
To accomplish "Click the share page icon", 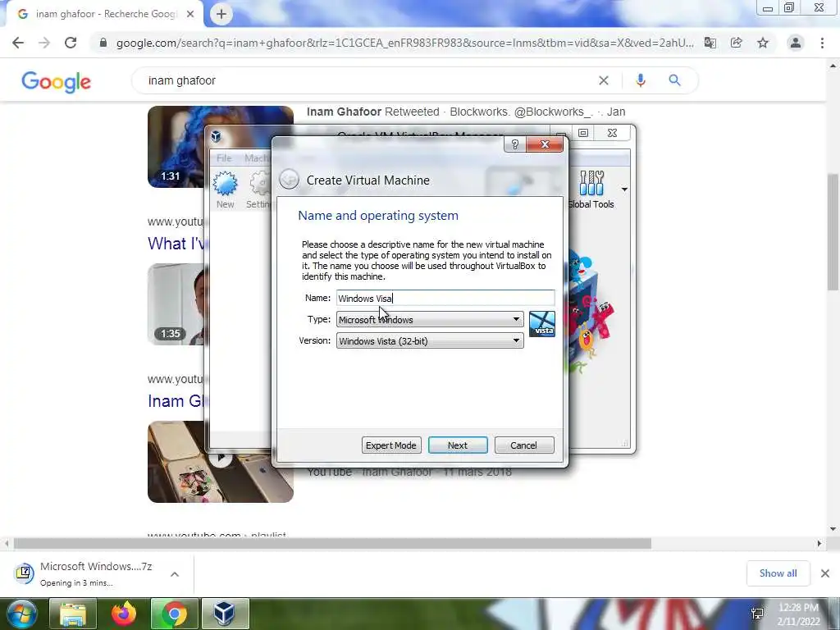I will [737, 43].
